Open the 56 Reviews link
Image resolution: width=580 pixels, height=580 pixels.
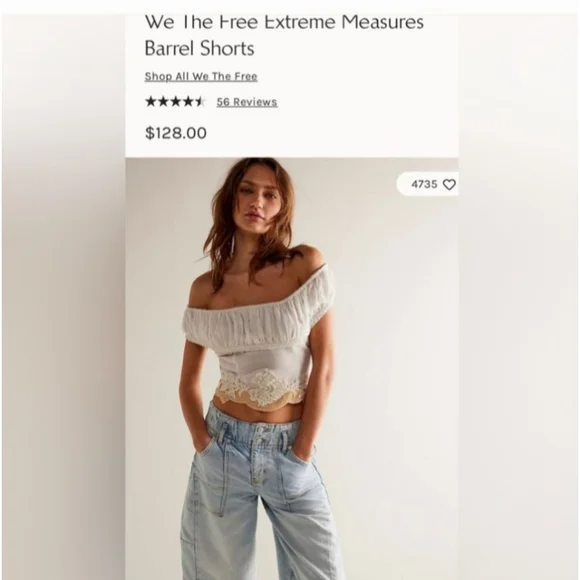coord(247,102)
